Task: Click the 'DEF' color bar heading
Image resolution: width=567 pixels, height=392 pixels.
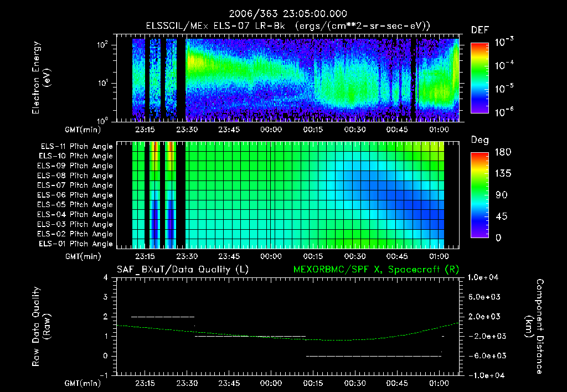Action: (480, 30)
